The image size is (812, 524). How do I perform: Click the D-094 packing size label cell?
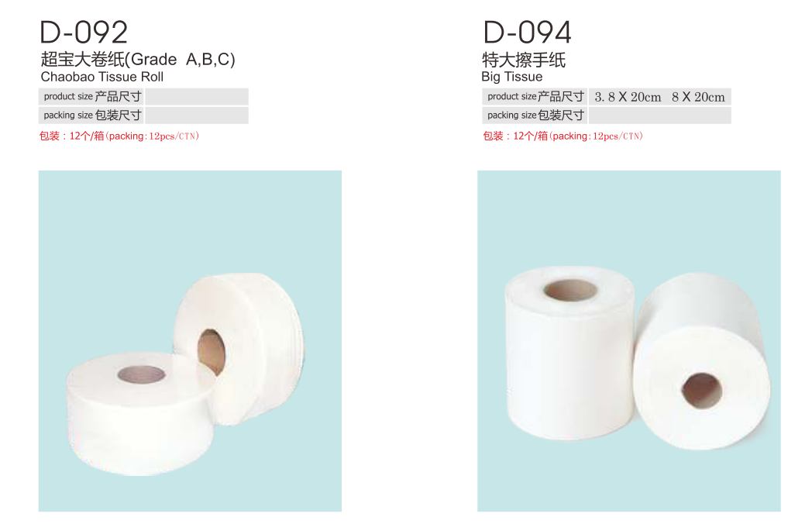(x=535, y=115)
